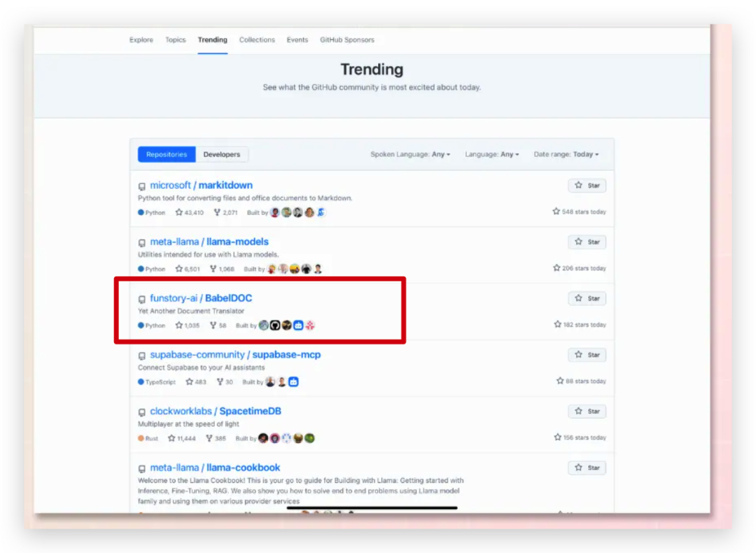Open GitHub Sponsors tab
Screen dimensions: 756x553
tap(346, 40)
